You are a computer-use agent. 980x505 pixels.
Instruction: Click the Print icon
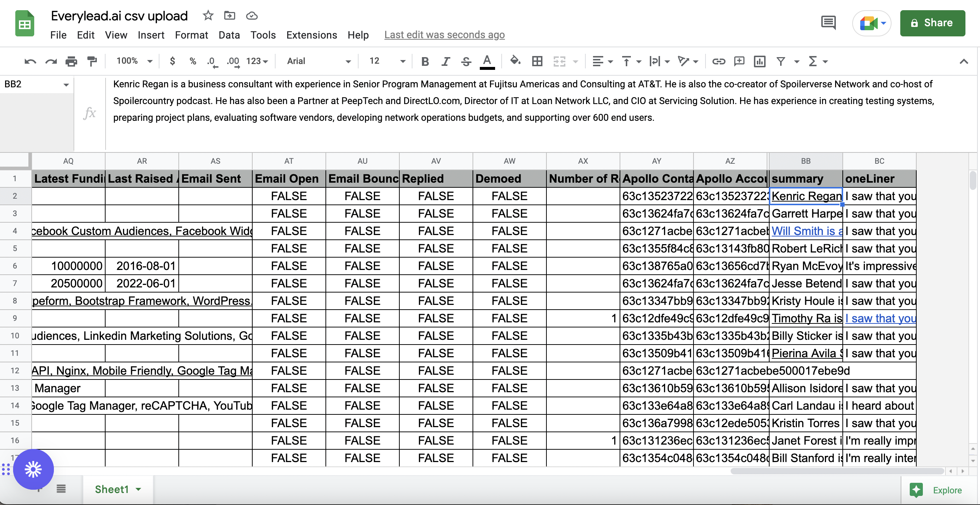click(x=71, y=61)
